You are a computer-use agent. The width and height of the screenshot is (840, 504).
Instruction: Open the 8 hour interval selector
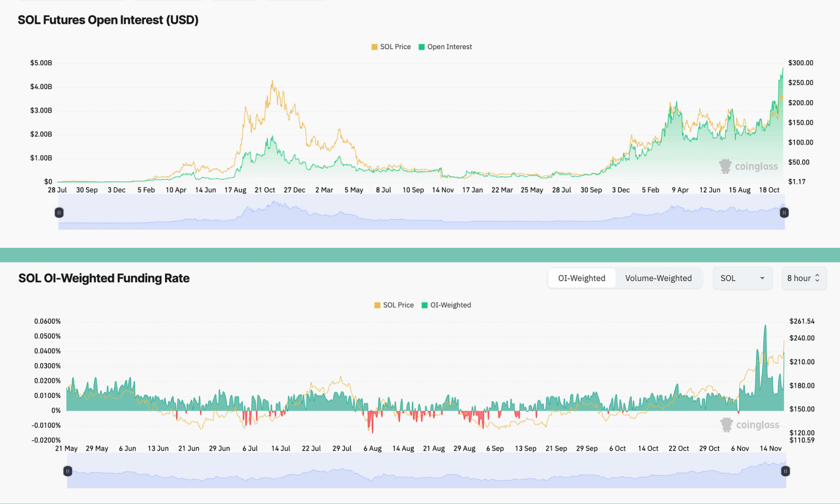tap(803, 278)
